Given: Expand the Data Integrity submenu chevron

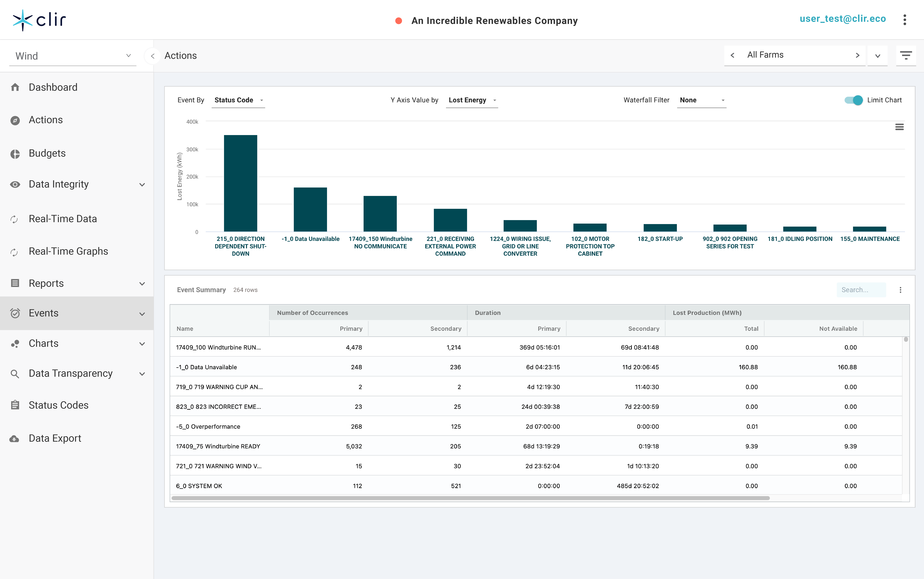Looking at the screenshot, I should 142,185.
